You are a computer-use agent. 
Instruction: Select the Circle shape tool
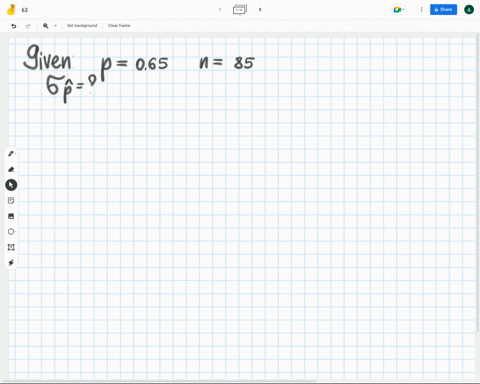pyautogui.click(x=11, y=231)
